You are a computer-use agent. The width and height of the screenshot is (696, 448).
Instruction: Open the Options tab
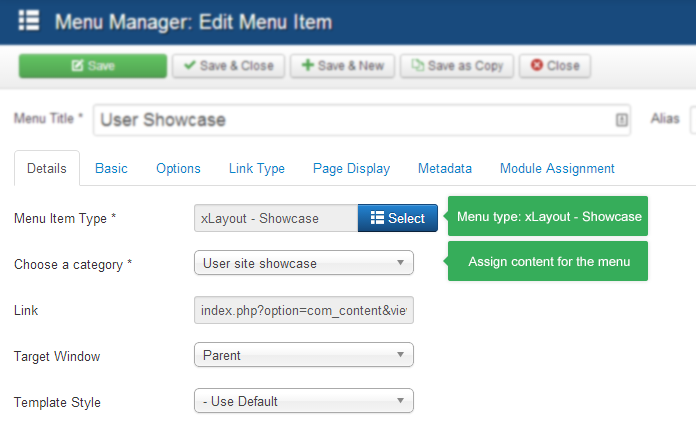178,169
